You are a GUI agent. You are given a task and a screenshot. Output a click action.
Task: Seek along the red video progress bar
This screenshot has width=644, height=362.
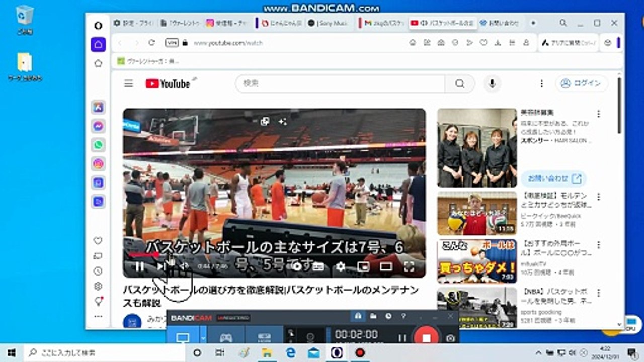[x=274, y=255]
